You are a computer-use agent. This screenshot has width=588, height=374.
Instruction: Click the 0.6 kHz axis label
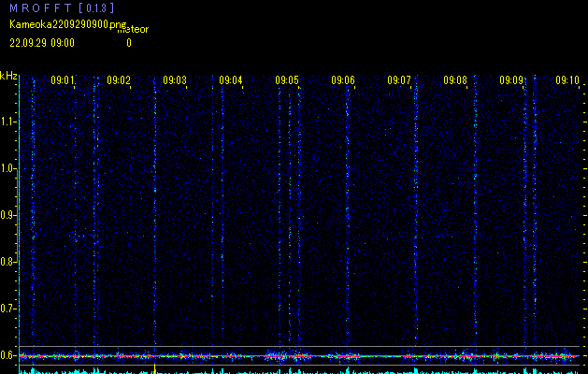[x=7, y=355]
